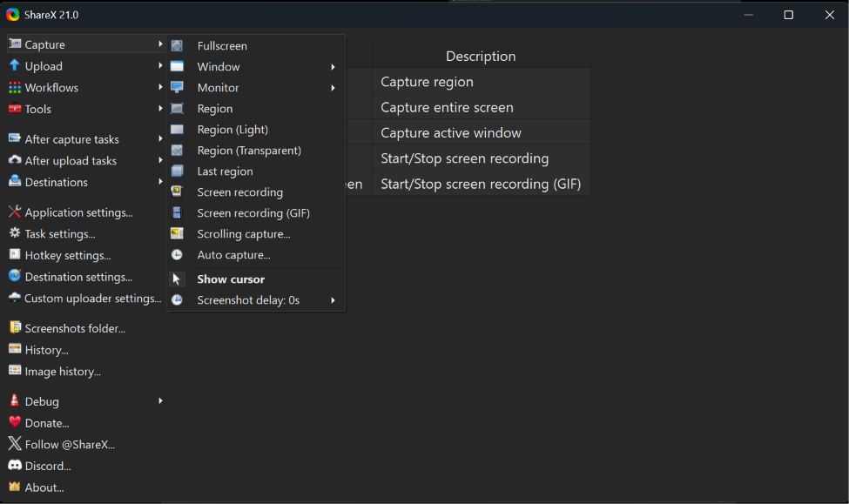Choose Region (Transparent) menu entry
This screenshot has height=504, width=849.
[255, 151]
